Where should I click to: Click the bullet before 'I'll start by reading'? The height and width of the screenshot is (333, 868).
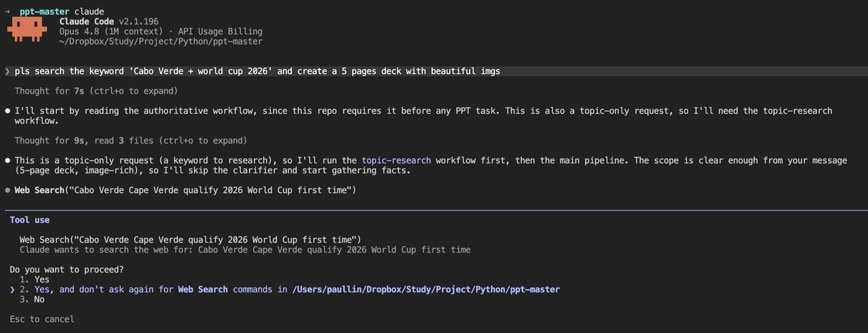[x=7, y=111]
